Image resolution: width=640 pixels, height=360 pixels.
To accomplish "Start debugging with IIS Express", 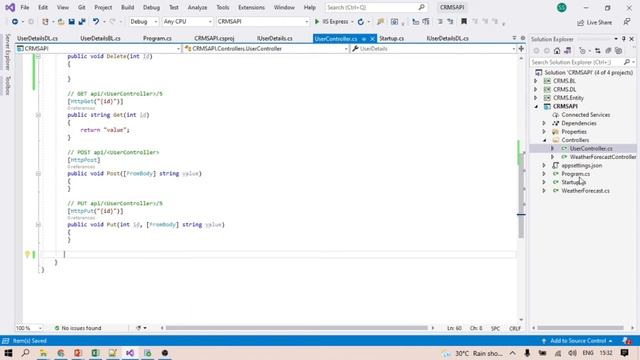I will click(x=331, y=22).
